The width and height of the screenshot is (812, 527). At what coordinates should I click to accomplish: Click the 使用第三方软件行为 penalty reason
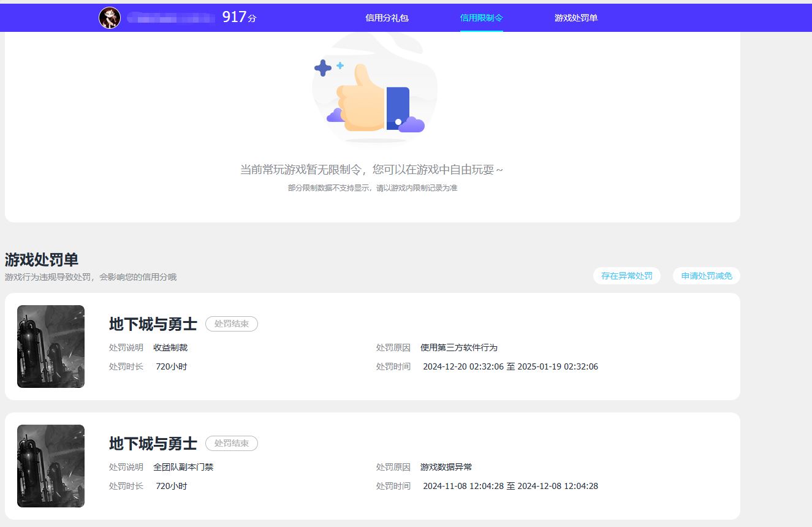[x=458, y=347]
